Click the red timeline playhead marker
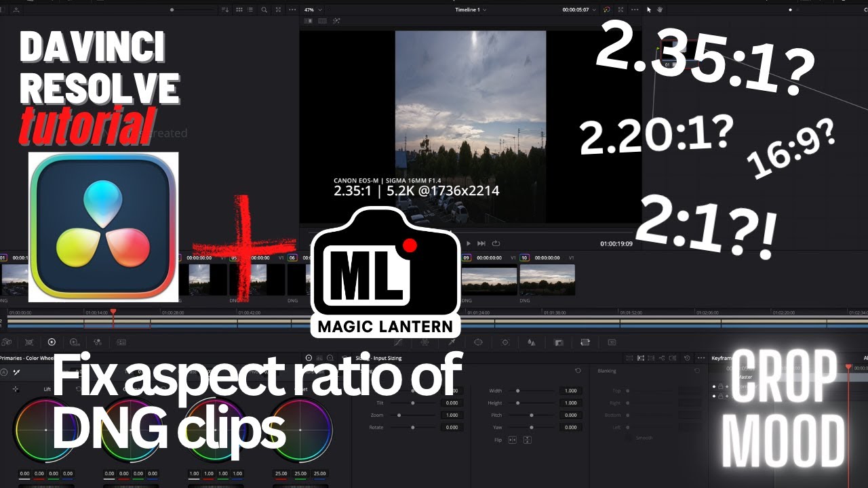Screen dimensions: 868x488 pyautogui.click(x=113, y=312)
